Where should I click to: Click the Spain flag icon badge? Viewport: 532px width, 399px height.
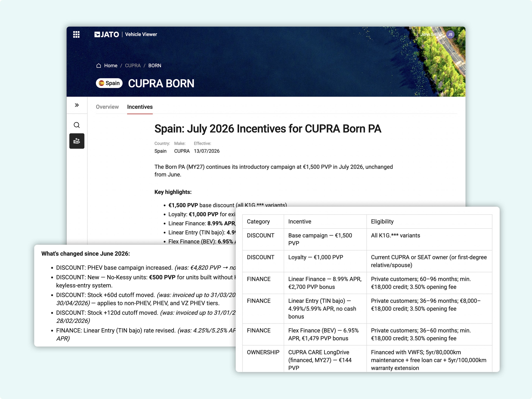[101, 83]
